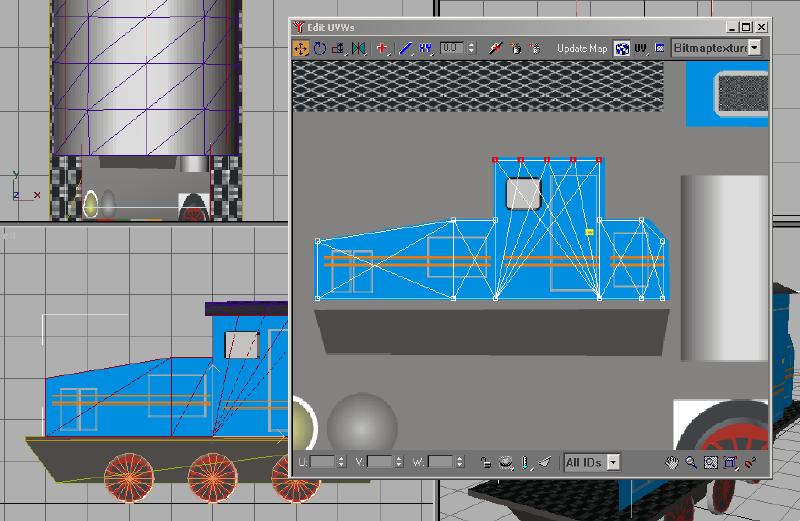Toggle the Snap icon in Edit UVWs
Image resolution: width=800 pixels, height=521 pixels.
pos(751,463)
